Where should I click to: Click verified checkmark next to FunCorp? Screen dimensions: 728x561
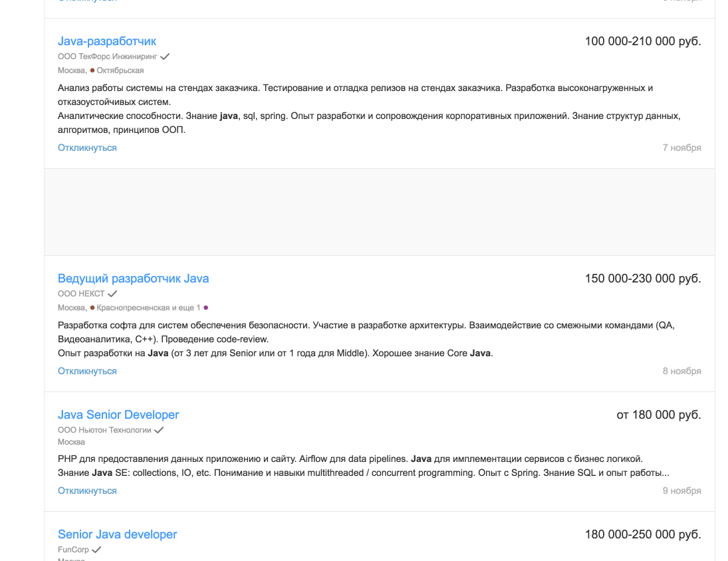click(96, 550)
